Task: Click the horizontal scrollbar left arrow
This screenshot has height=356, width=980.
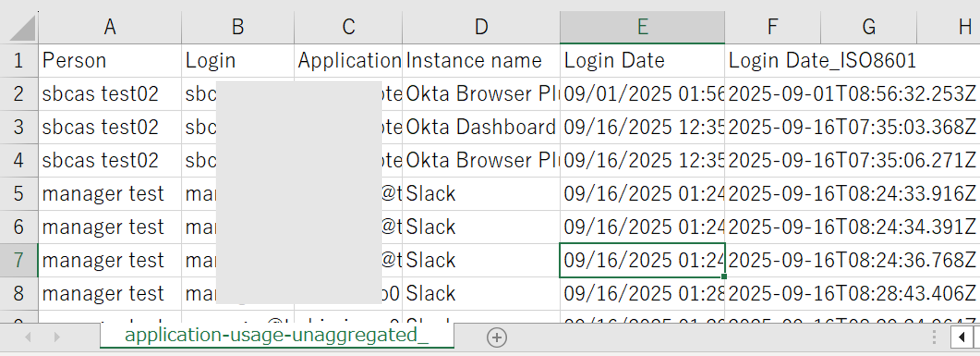Action: tap(961, 337)
